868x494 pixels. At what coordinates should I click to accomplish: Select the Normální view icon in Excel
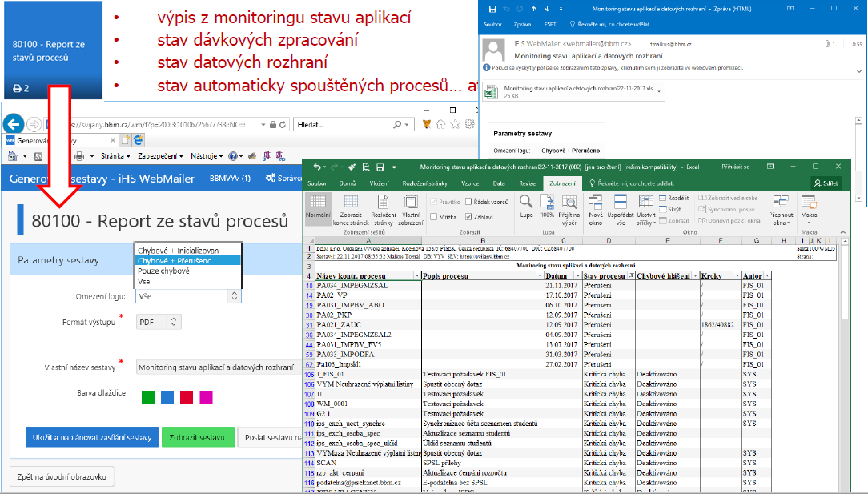318,206
